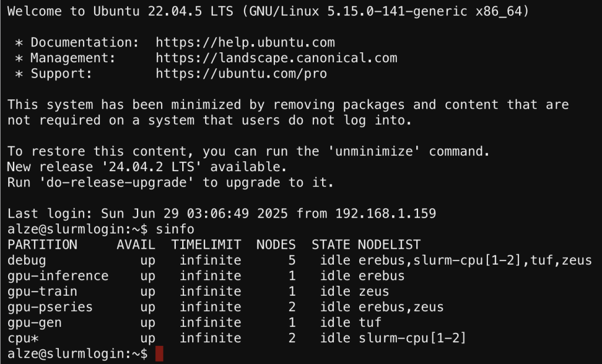Viewport: 602px width, 364px height.
Task: Click the red terminal cursor block
Action: [x=159, y=353]
